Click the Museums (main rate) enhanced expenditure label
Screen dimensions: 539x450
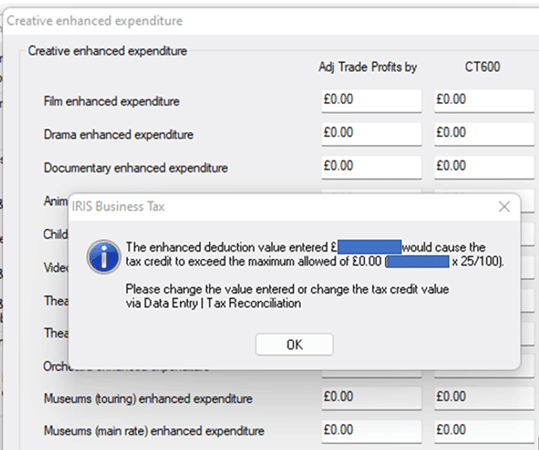click(154, 431)
